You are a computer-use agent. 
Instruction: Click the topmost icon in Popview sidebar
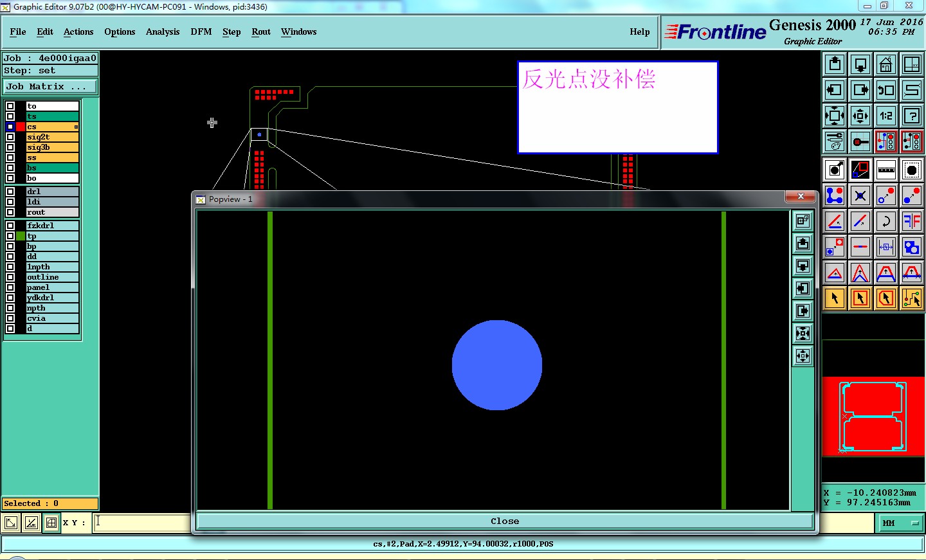click(x=803, y=221)
